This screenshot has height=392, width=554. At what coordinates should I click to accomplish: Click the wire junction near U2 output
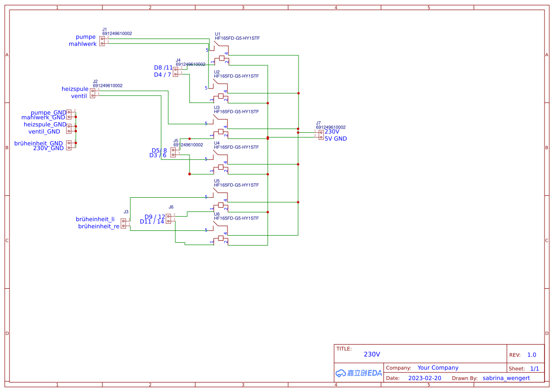click(x=268, y=103)
